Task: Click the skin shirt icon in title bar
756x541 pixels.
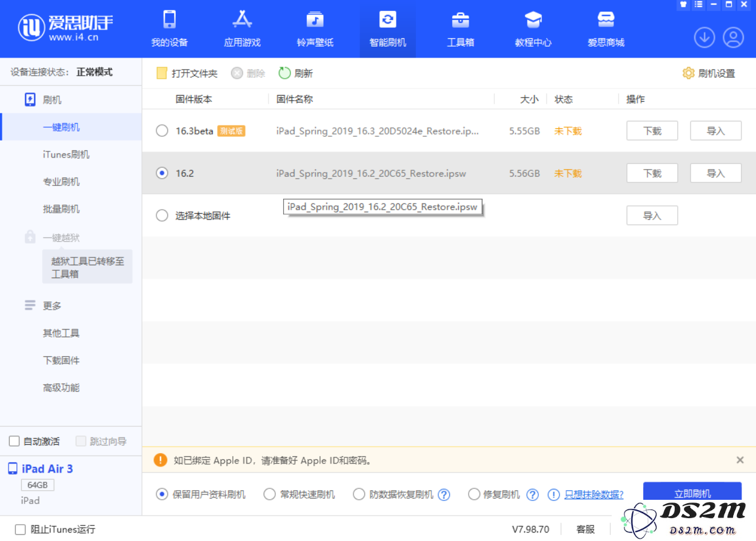Action: coord(683,4)
